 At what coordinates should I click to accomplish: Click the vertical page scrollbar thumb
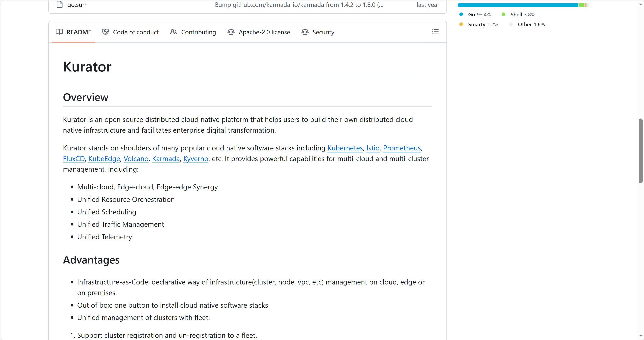640,151
